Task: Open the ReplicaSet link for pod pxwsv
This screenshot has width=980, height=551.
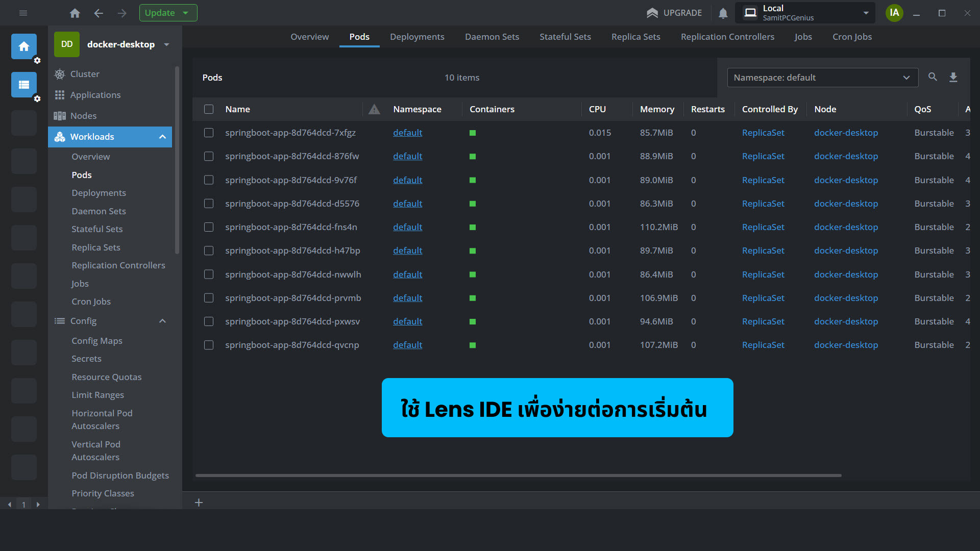Action: [763, 321]
